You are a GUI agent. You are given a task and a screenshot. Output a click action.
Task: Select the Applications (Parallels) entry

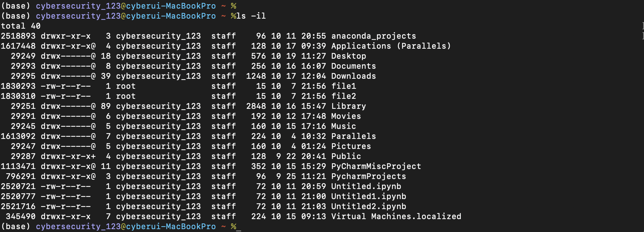tap(391, 46)
